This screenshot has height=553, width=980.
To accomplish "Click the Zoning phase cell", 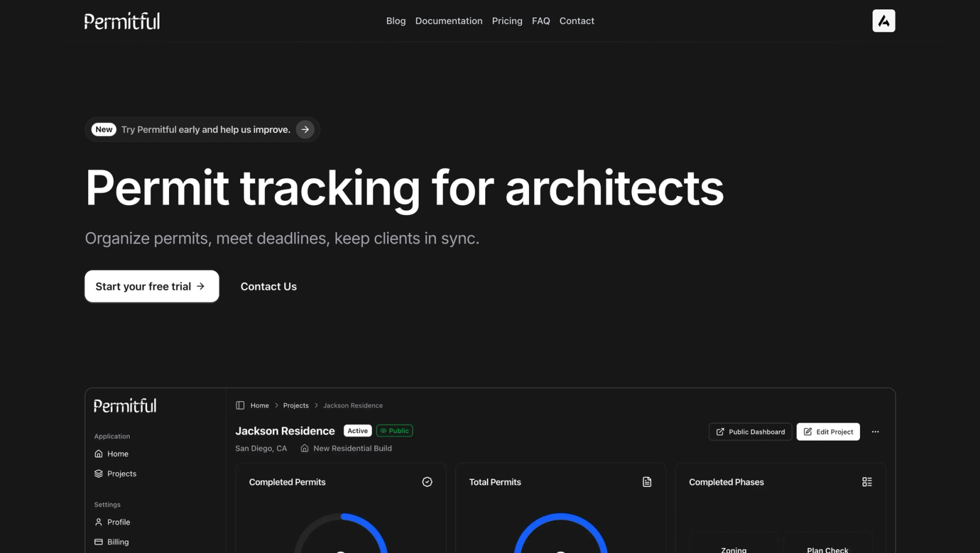I will 734,543.
